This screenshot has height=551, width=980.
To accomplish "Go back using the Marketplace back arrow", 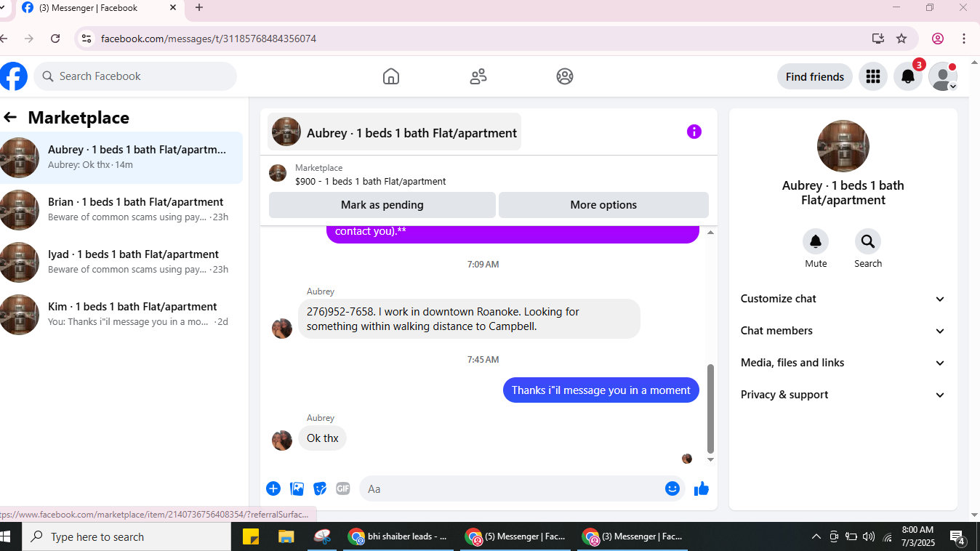I will [10, 117].
